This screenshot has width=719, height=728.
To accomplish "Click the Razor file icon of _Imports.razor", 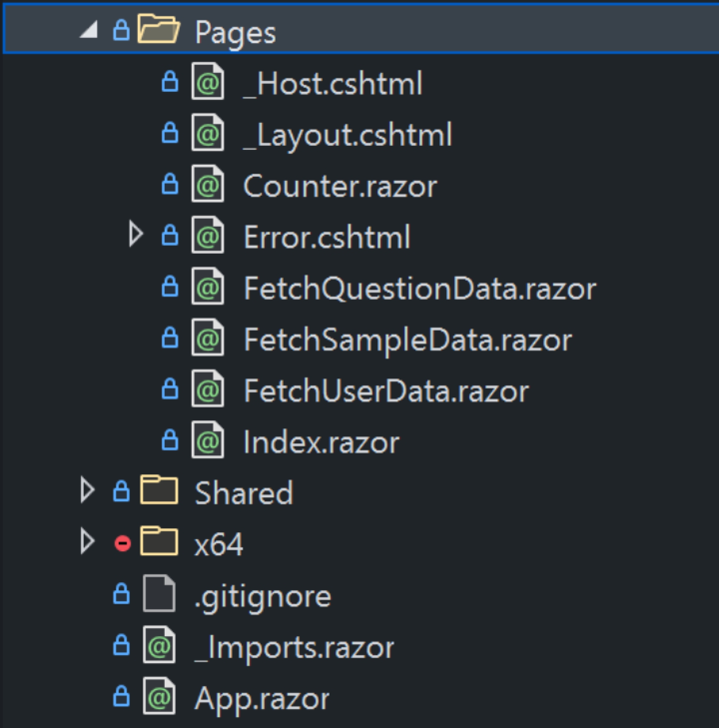I will [x=159, y=645].
